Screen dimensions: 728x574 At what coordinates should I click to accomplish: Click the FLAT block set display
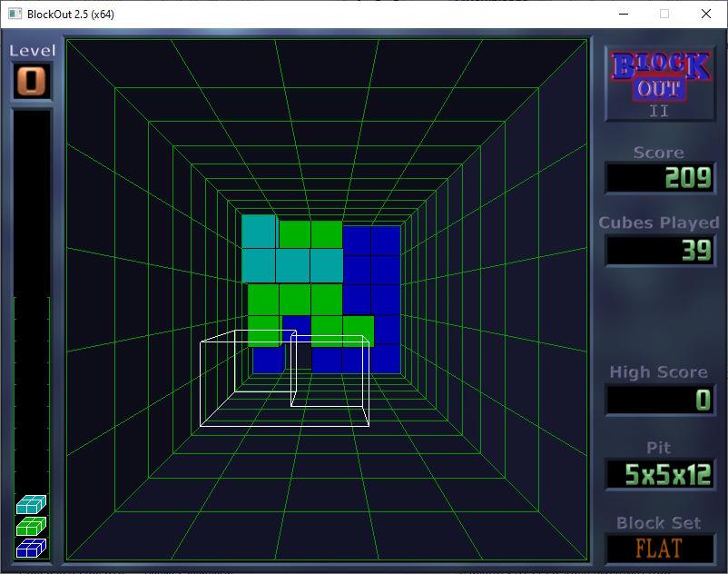click(x=660, y=549)
